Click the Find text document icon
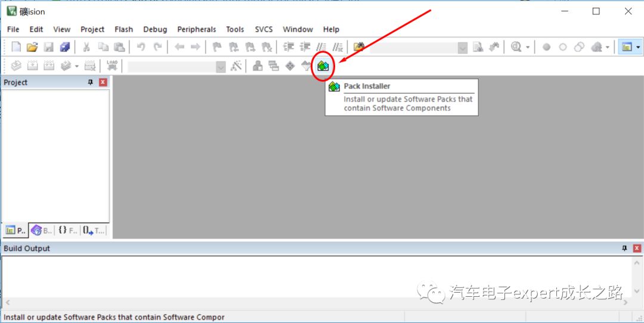Screen dimensions: 644x323 tap(478, 47)
